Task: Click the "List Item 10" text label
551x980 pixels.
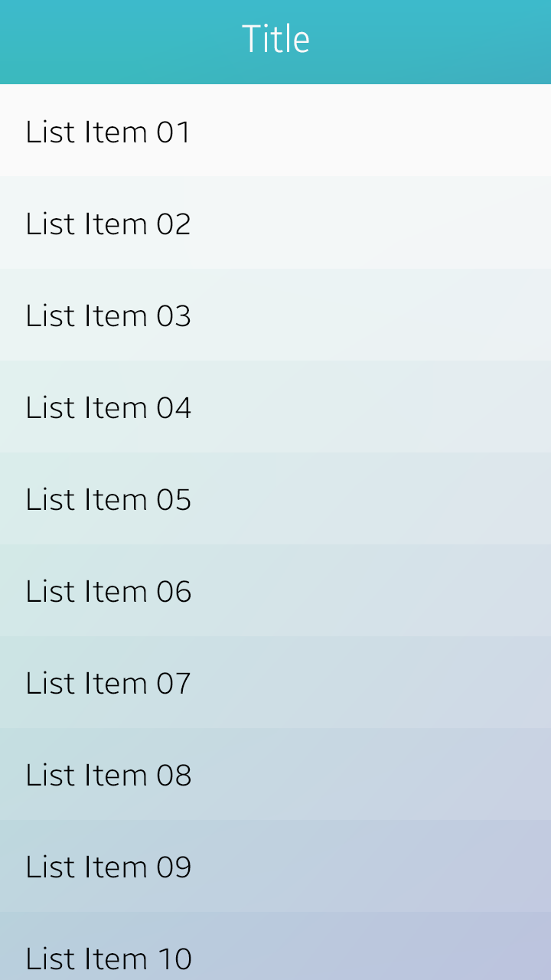Action: (x=108, y=959)
